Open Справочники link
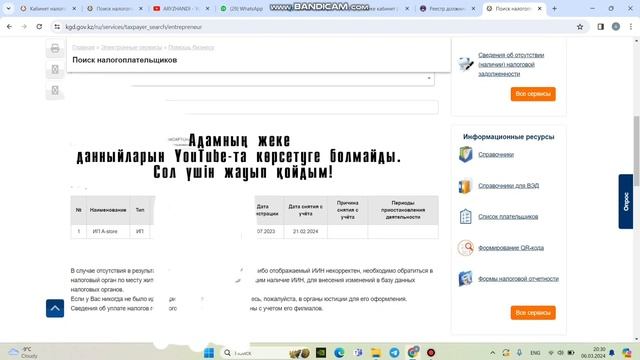 [x=496, y=155]
